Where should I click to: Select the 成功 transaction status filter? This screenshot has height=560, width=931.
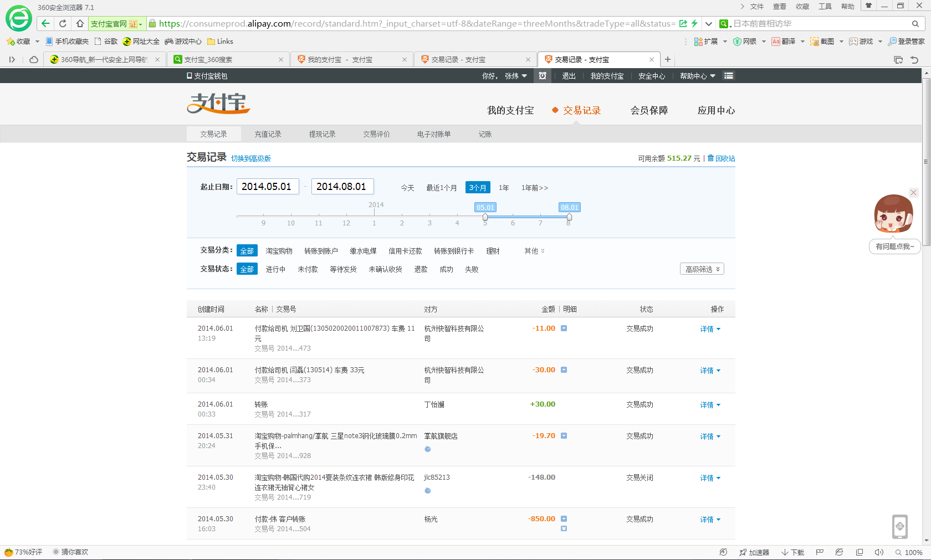446,269
